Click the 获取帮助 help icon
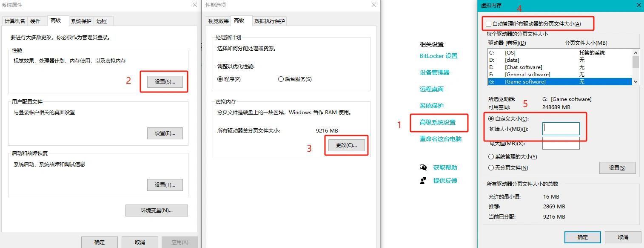Viewport: 644px width, 248px height. pos(423,167)
